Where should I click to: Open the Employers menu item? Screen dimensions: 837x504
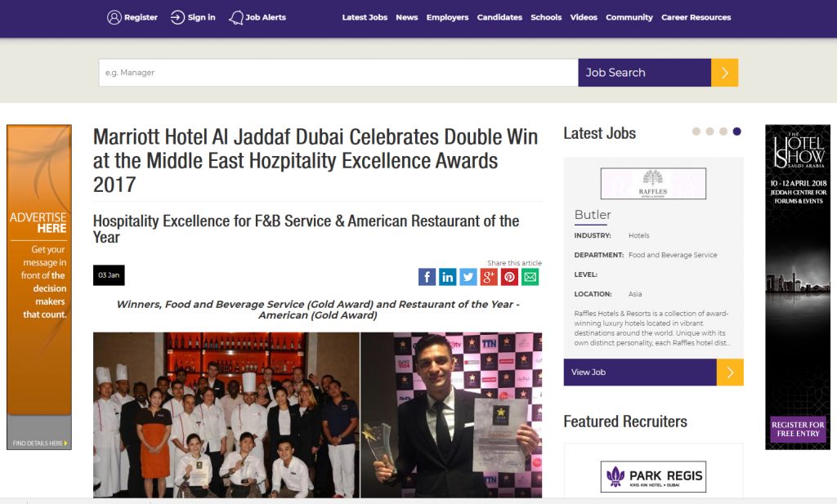447,18
